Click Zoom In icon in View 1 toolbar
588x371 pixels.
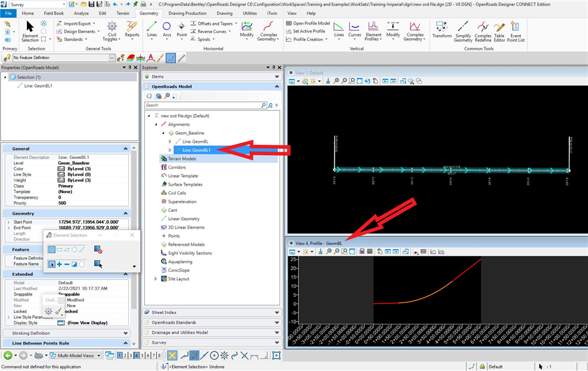point(337,81)
